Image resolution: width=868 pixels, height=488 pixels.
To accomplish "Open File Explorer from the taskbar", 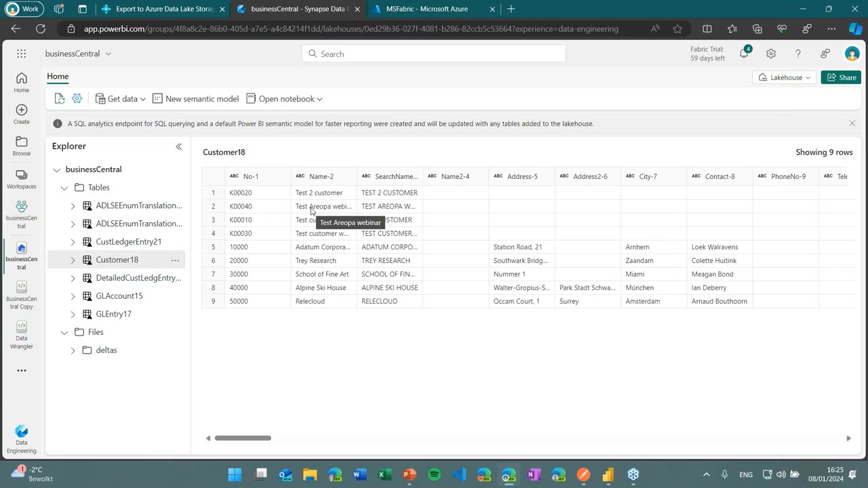I will click(x=310, y=474).
